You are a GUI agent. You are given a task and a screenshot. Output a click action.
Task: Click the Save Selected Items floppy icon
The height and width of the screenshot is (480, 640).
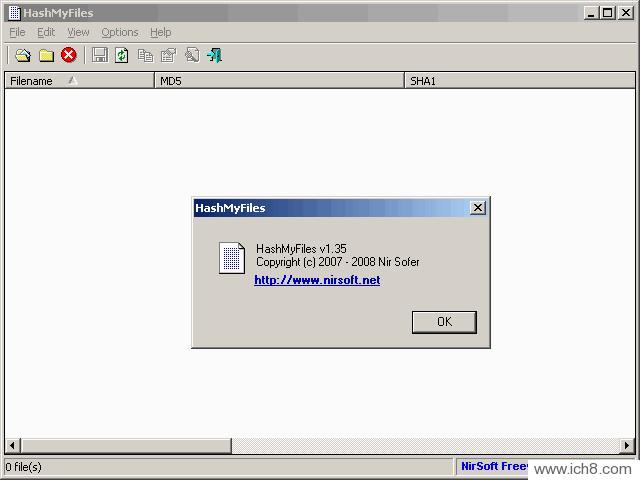tap(100, 55)
